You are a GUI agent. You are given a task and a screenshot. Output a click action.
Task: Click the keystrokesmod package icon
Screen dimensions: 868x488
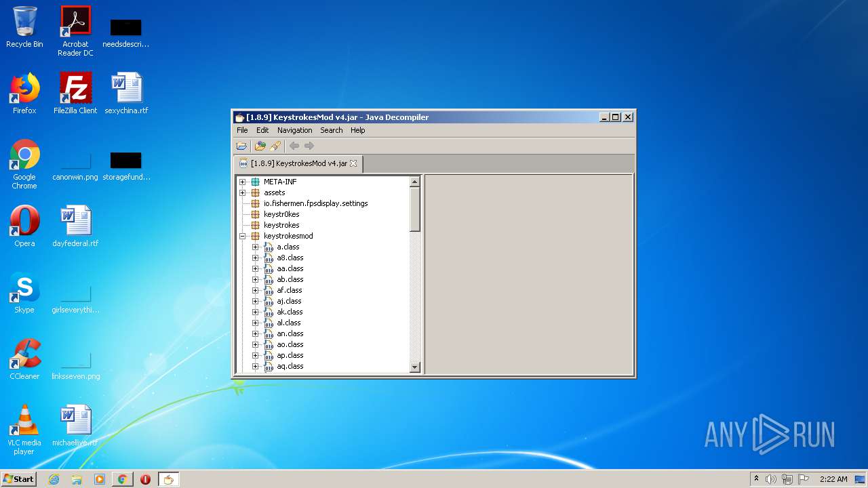pyautogui.click(x=256, y=236)
